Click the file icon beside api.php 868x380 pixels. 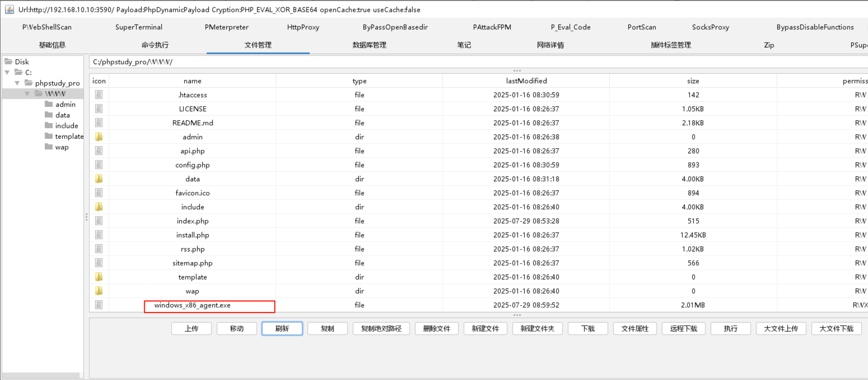99,151
